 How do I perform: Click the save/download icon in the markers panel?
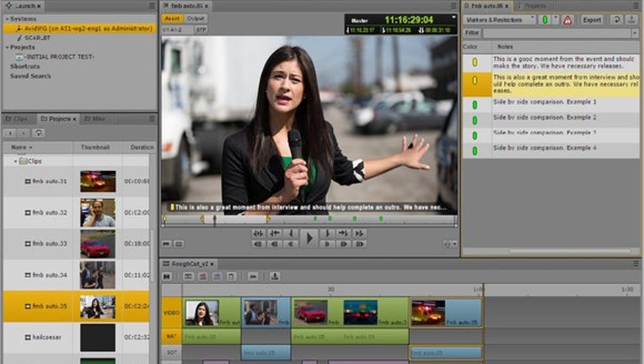tap(631, 19)
